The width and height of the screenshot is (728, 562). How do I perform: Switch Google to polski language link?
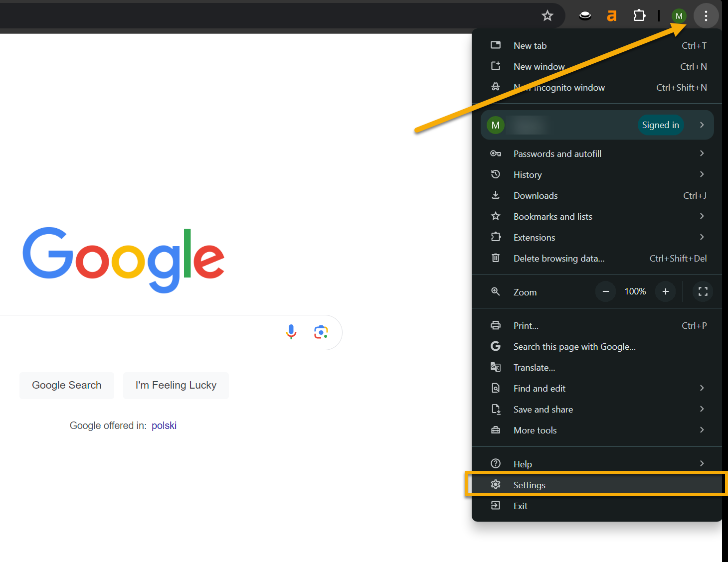pos(164,425)
